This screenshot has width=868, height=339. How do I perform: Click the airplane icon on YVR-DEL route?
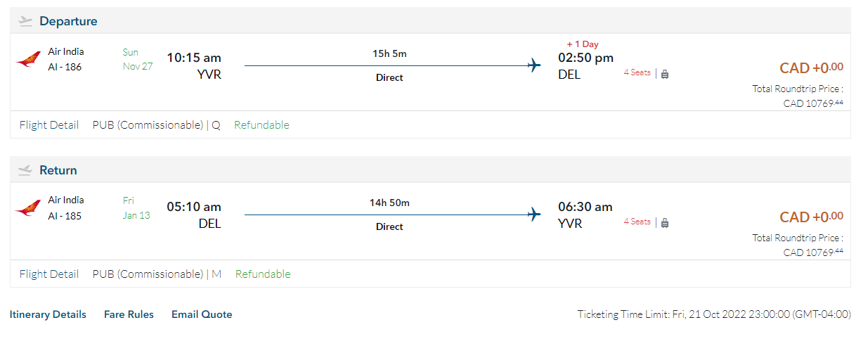pyautogui.click(x=534, y=66)
